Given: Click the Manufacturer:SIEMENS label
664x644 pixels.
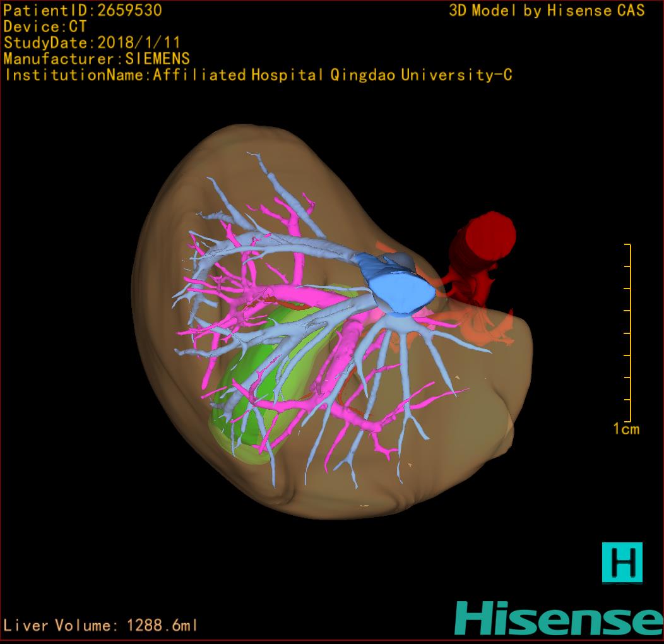Looking at the screenshot, I should (97, 59).
